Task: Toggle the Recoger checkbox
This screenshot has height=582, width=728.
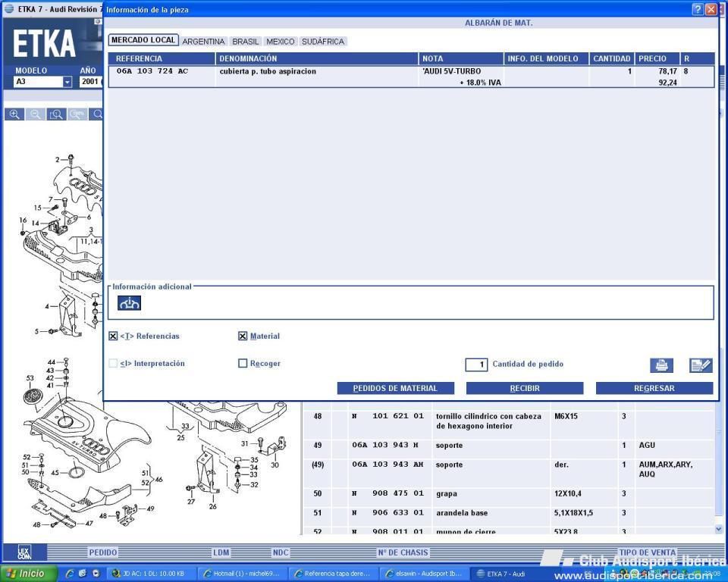Action: click(x=243, y=364)
